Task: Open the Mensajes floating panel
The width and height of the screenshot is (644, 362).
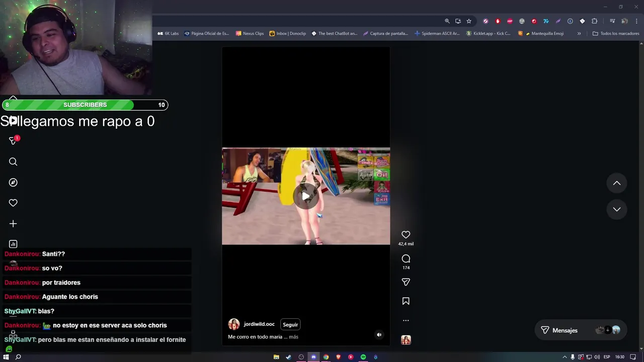Action: [x=581, y=330]
